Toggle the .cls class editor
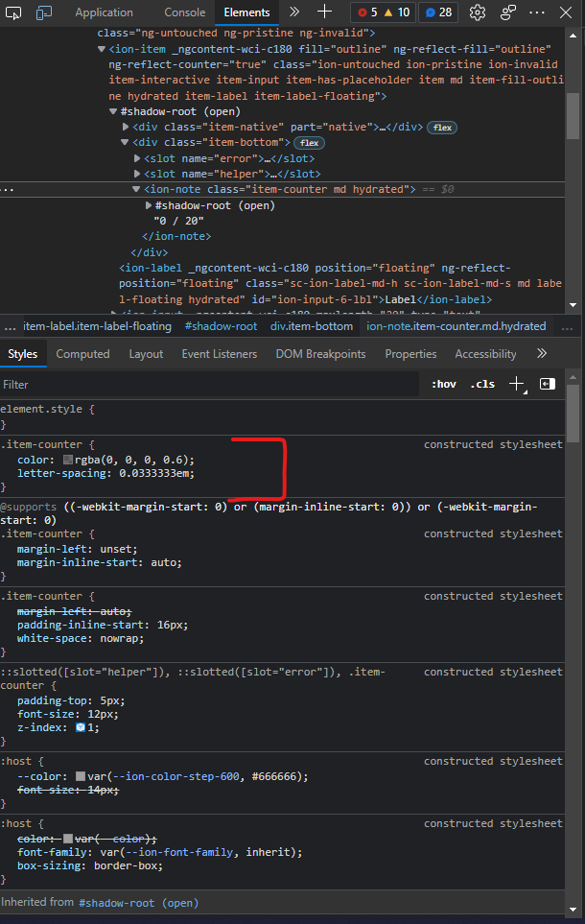Screen dimensions: 585x924 pos(481,384)
